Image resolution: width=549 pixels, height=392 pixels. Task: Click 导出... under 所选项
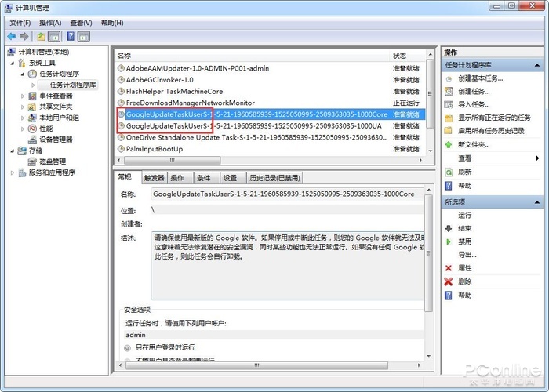(467, 255)
